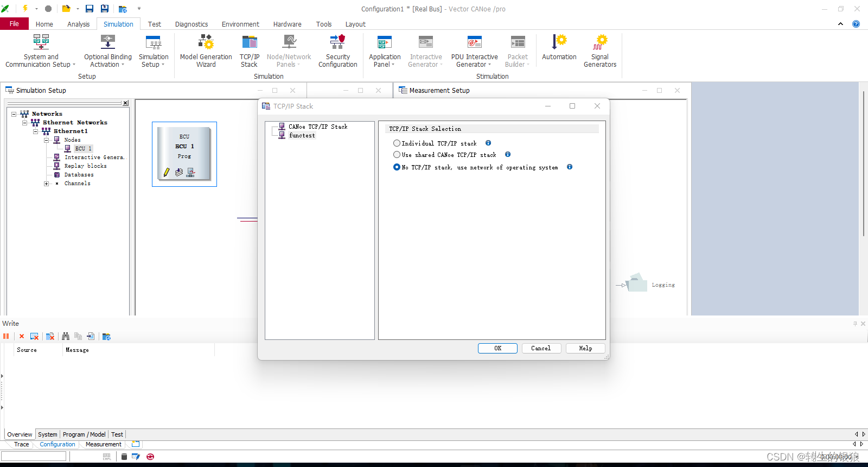Click the status bar input field
The image size is (868, 467).
pos(34,457)
